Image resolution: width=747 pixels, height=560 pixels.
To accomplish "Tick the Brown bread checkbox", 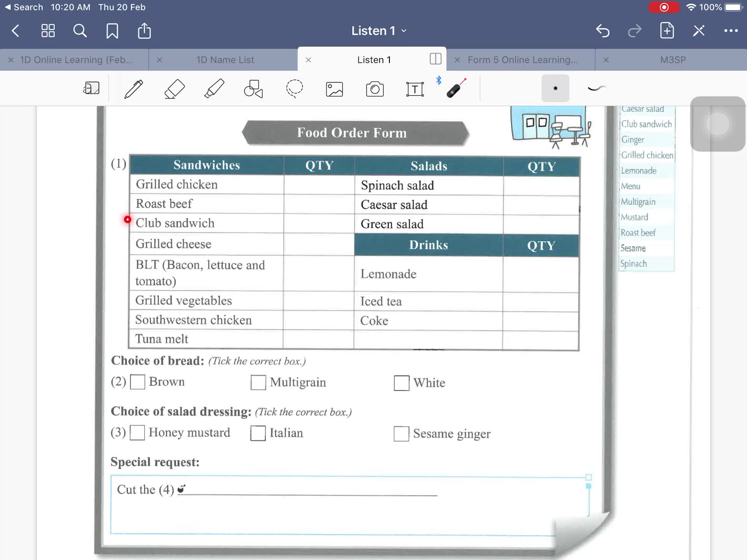I will tap(137, 382).
